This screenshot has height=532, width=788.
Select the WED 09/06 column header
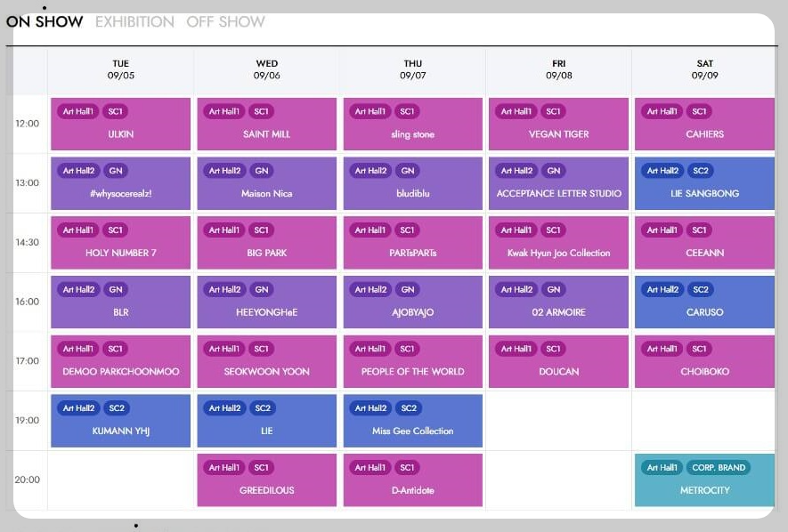coord(267,69)
